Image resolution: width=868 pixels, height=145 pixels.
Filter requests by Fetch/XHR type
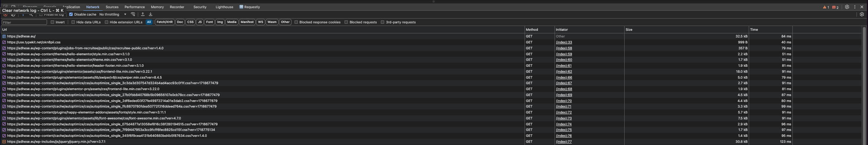[164, 22]
